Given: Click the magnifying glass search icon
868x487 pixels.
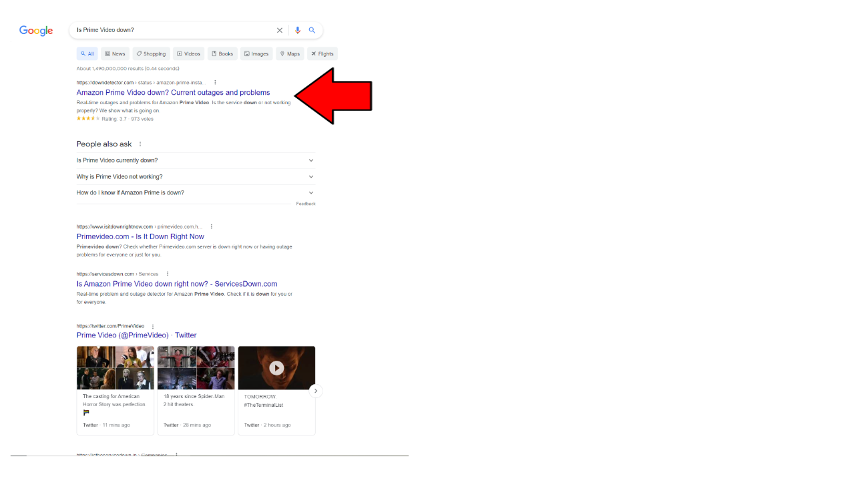Looking at the screenshot, I should [312, 30].
